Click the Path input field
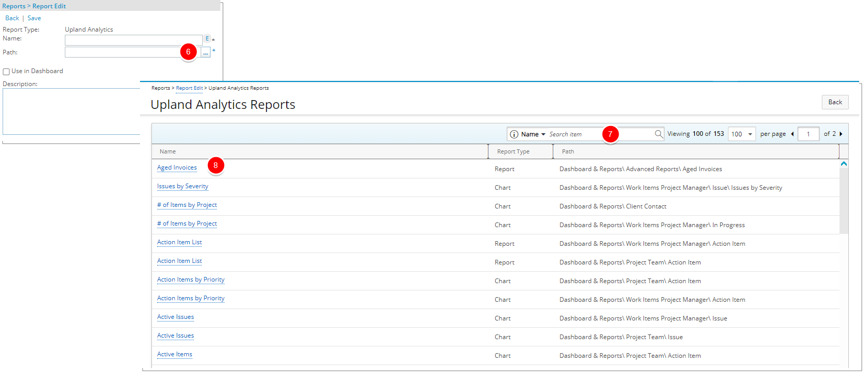This screenshot has width=868, height=377. click(132, 52)
